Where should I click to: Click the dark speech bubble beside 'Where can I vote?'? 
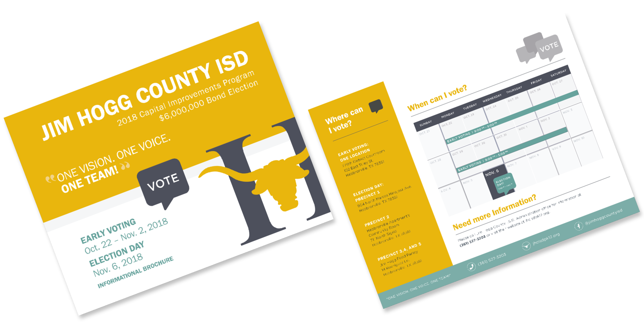click(x=376, y=106)
